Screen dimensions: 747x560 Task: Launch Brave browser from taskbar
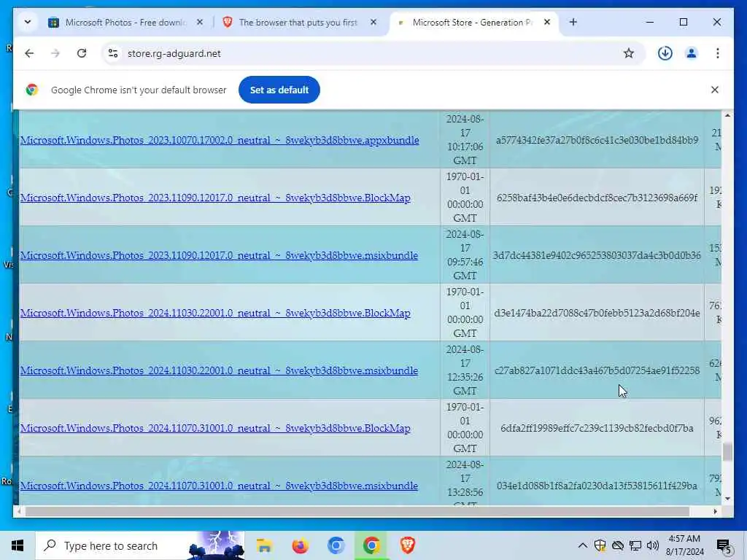[x=407, y=545]
